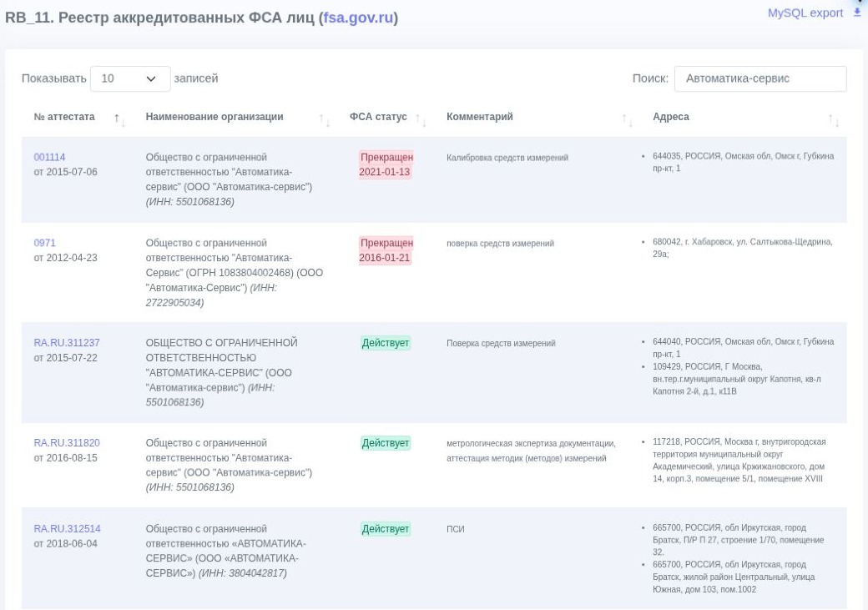Click date от 2016-08-15 under RA.RU.311820
868x610 pixels.
point(65,458)
